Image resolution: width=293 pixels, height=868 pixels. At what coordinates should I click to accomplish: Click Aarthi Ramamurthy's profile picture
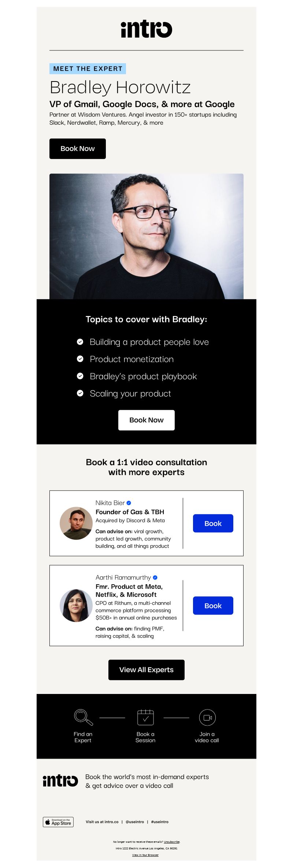click(76, 605)
